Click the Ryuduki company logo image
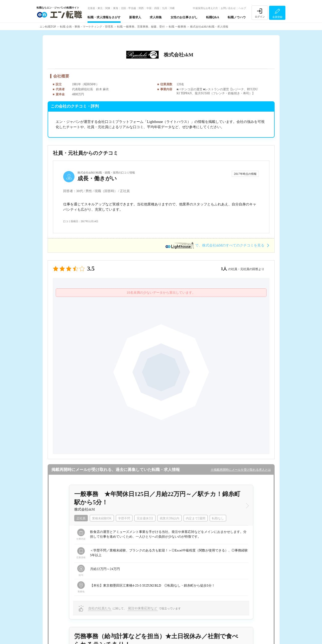This screenshot has width=322, height=644. pyautogui.click(x=142, y=55)
